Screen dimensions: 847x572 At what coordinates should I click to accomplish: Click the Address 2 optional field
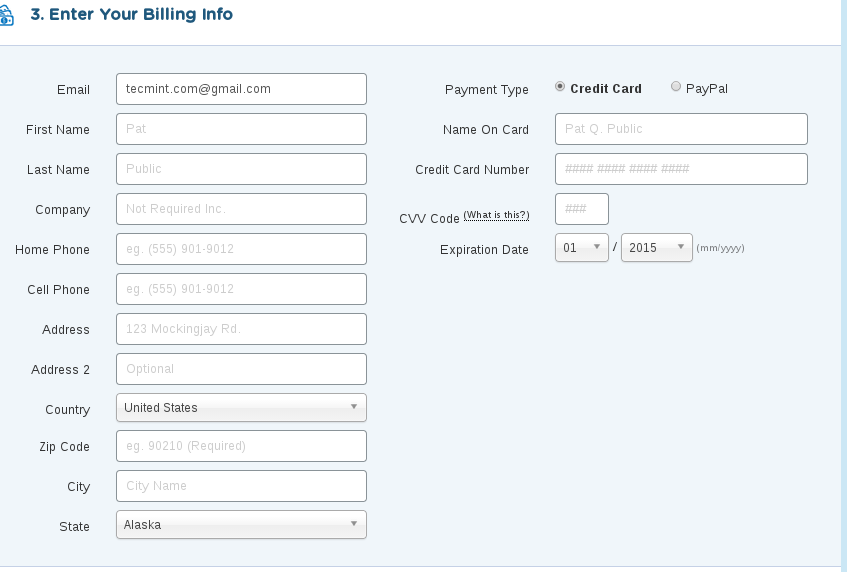pyautogui.click(x=241, y=369)
